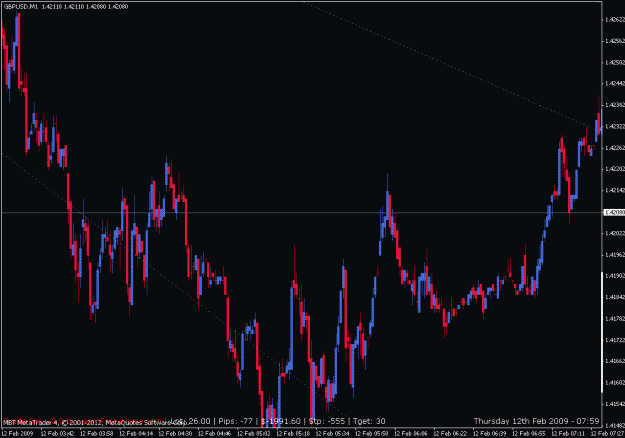
Task: Click the time label 12 Feb 05:18
Action: tap(293, 434)
